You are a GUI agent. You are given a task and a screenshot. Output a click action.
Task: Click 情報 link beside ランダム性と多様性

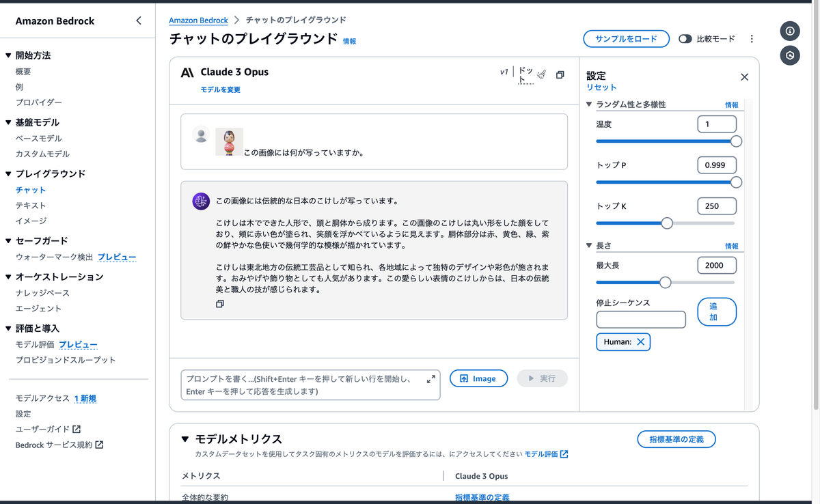pyautogui.click(x=732, y=105)
